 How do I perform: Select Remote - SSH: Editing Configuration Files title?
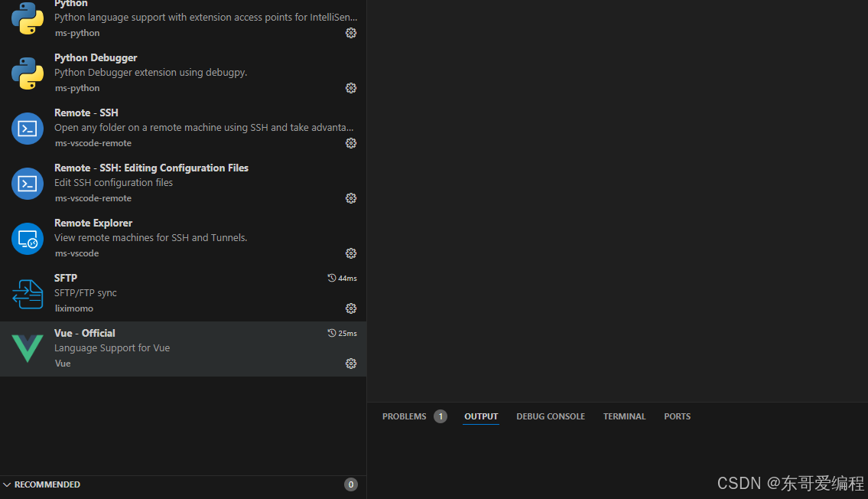tap(151, 168)
